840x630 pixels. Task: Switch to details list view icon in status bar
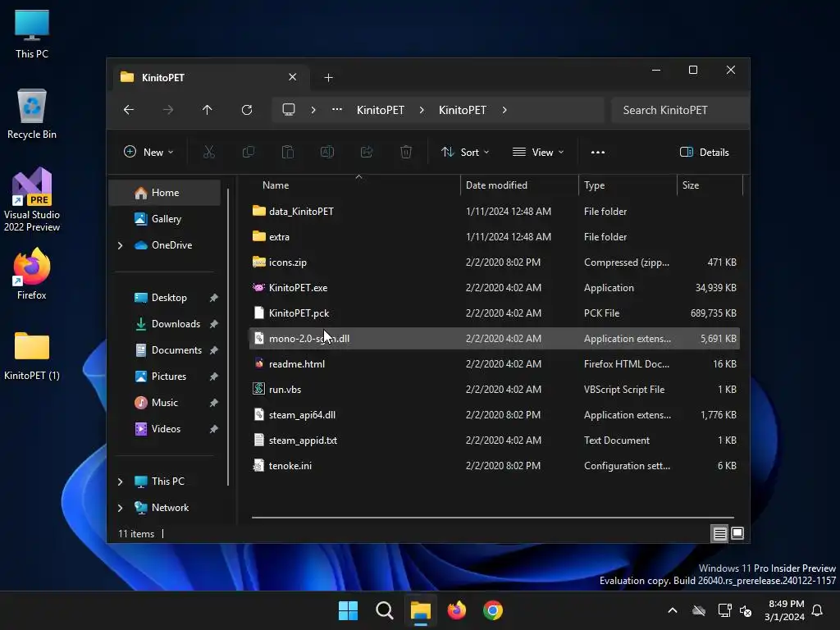point(719,533)
